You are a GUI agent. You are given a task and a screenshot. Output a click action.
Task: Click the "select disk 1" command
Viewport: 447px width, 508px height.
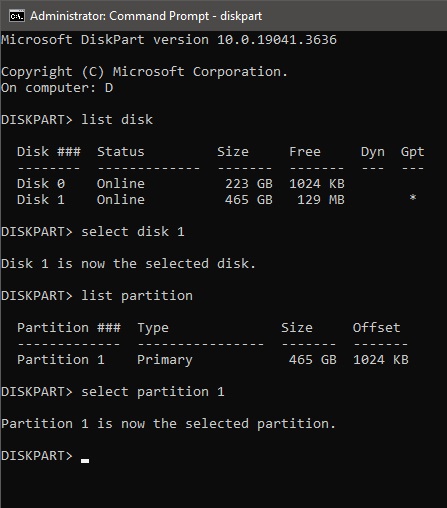[x=133, y=232]
